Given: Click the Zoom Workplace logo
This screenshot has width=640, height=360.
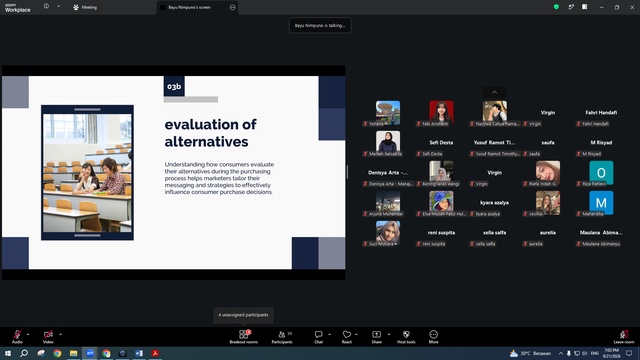Looking at the screenshot, I should point(18,8).
